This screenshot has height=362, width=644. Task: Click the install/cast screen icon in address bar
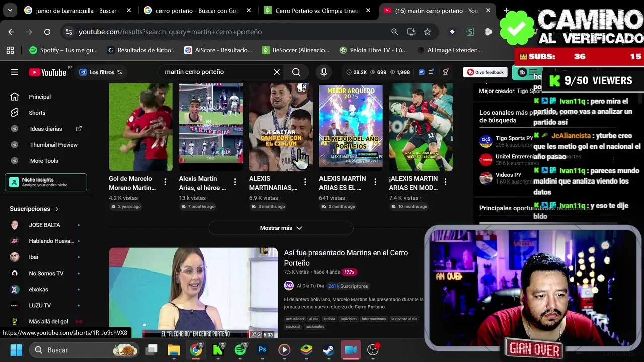411,32
